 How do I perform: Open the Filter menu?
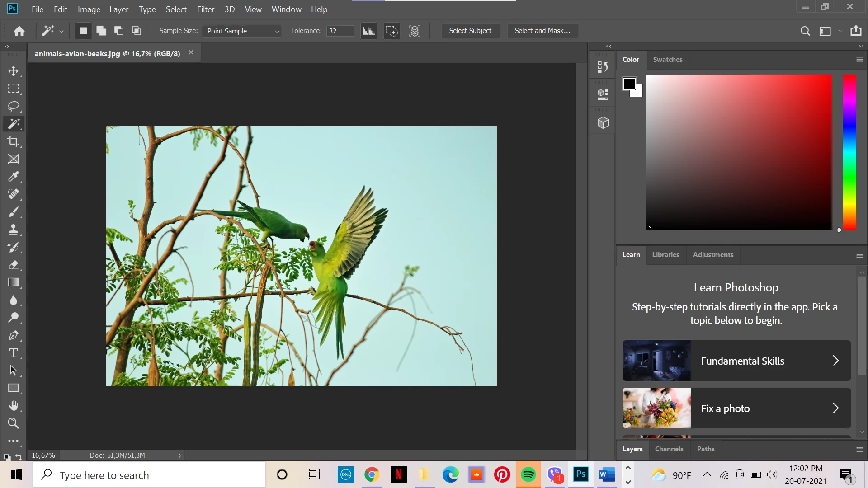[x=205, y=9]
